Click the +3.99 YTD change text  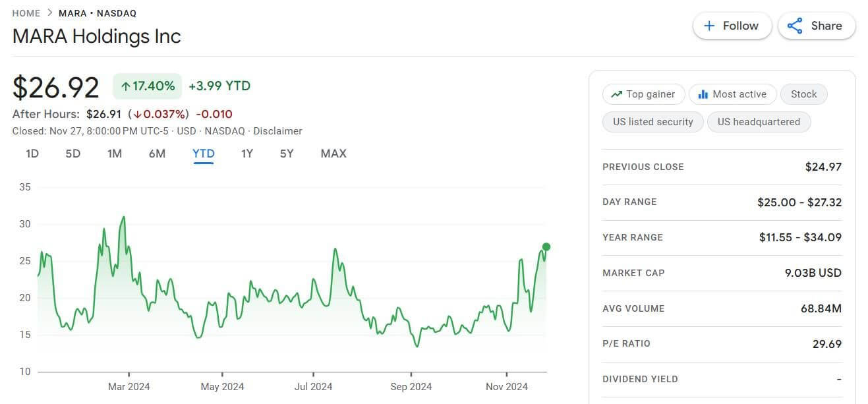pos(219,86)
